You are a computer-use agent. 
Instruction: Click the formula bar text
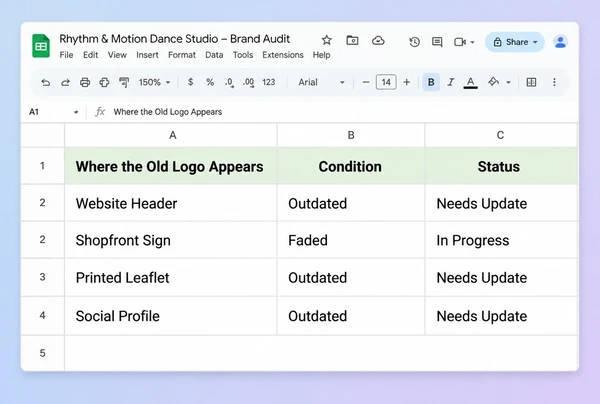pos(168,112)
